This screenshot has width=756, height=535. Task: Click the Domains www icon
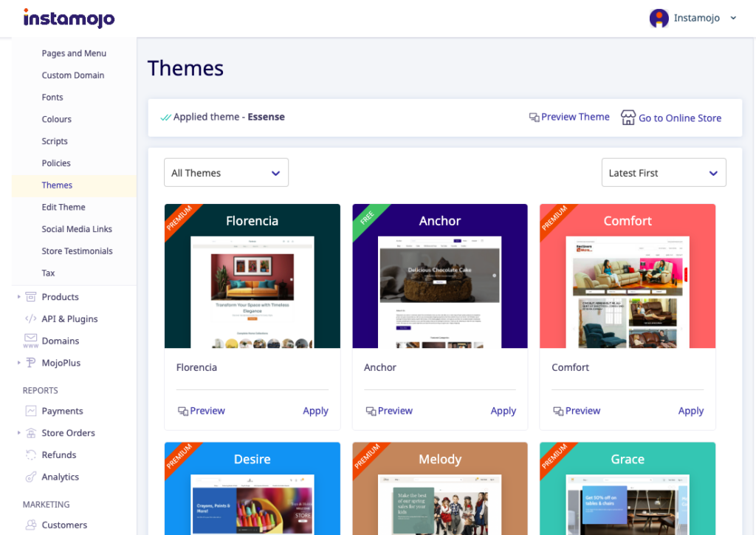[x=31, y=341]
